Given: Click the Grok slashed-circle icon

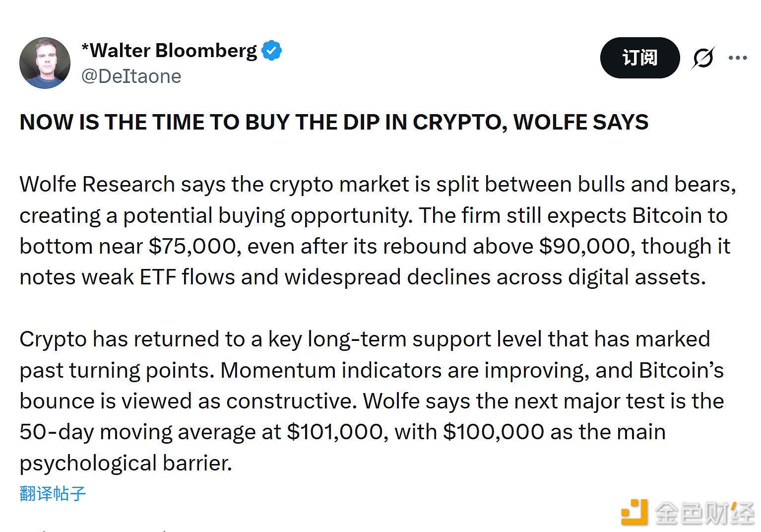Looking at the screenshot, I should coord(703,58).
